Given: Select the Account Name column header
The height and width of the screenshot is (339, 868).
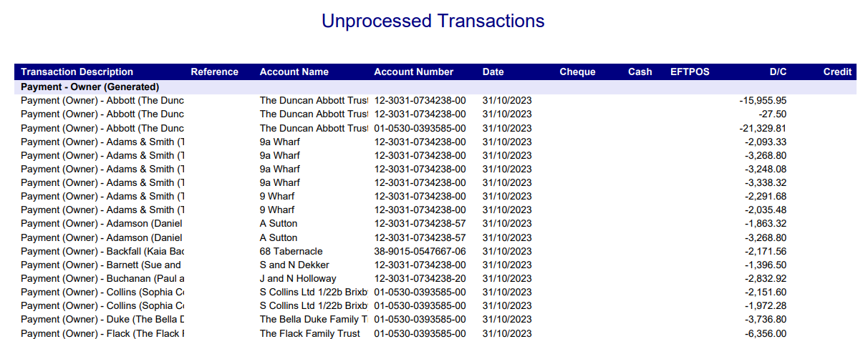Looking at the screenshot, I should [x=294, y=72].
